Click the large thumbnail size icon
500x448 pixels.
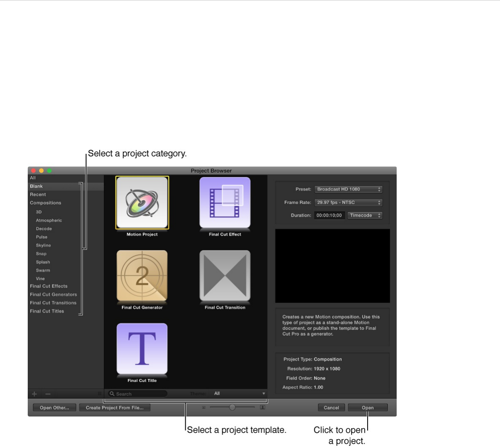coord(263,407)
